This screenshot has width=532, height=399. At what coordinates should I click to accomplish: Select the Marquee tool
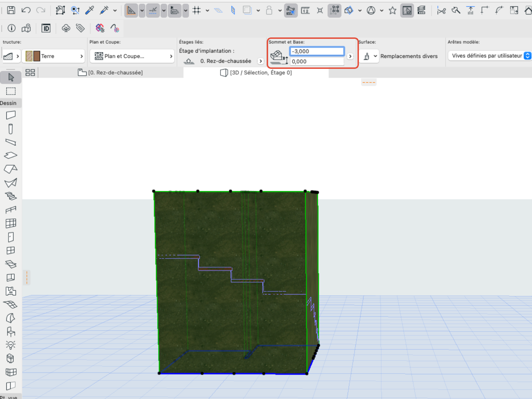(x=11, y=91)
